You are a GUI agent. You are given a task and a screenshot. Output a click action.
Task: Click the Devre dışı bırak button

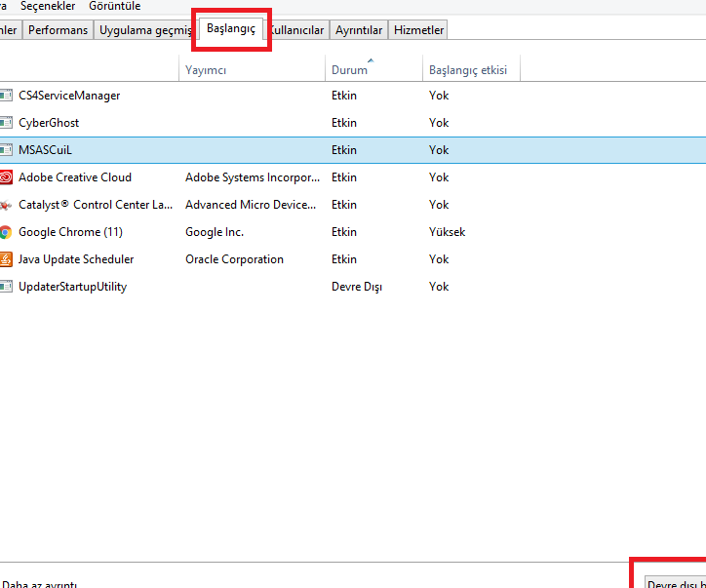tap(676, 582)
